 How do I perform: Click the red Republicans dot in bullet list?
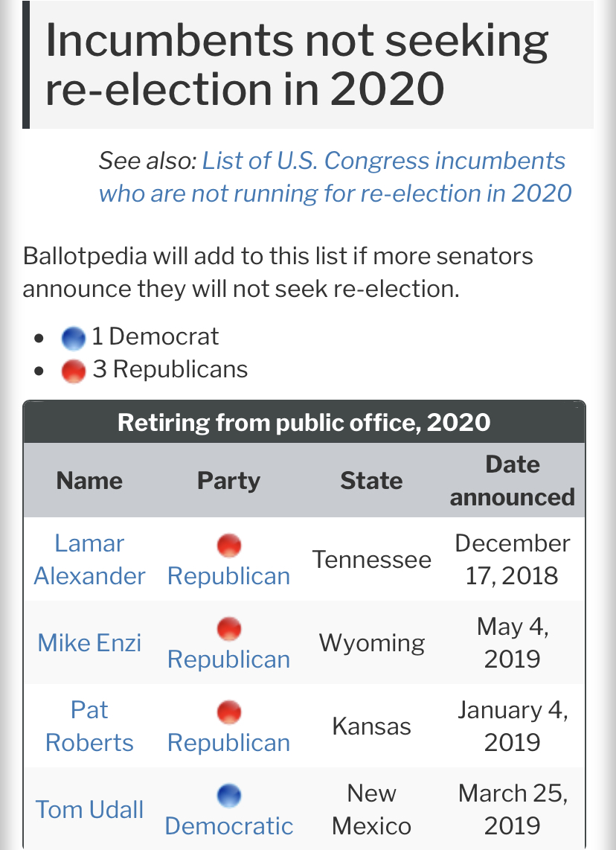pyautogui.click(x=74, y=371)
